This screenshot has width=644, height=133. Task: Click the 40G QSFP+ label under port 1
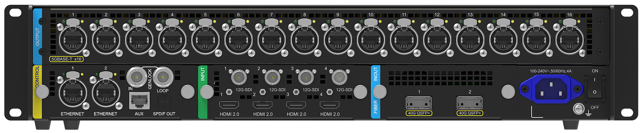coord(419,113)
